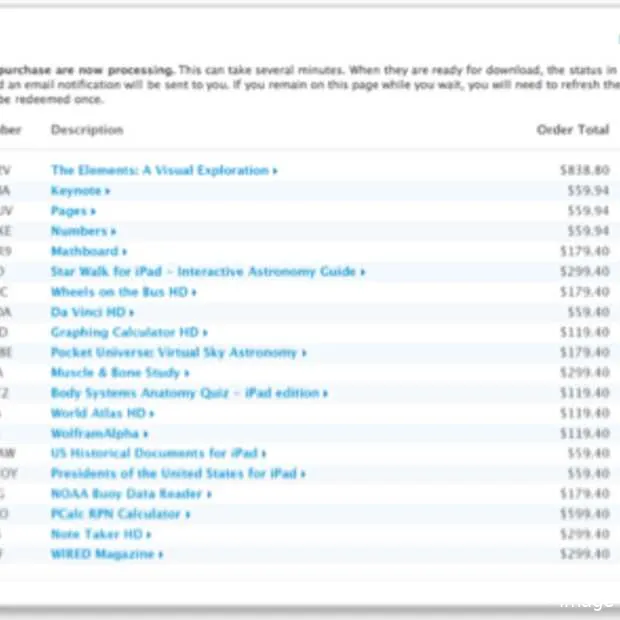
Task: Click the Keynote app link
Action: point(76,191)
